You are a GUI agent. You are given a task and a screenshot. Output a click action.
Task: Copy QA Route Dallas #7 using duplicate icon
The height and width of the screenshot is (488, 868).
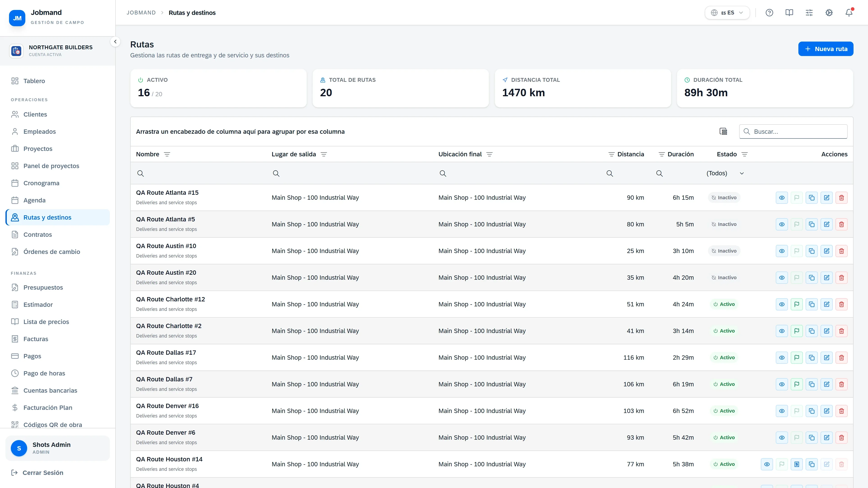pos(812,384)
